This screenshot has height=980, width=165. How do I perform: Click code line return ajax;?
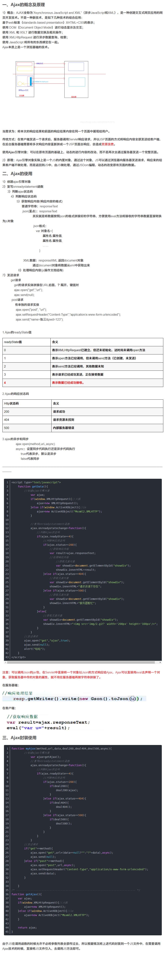27,928
